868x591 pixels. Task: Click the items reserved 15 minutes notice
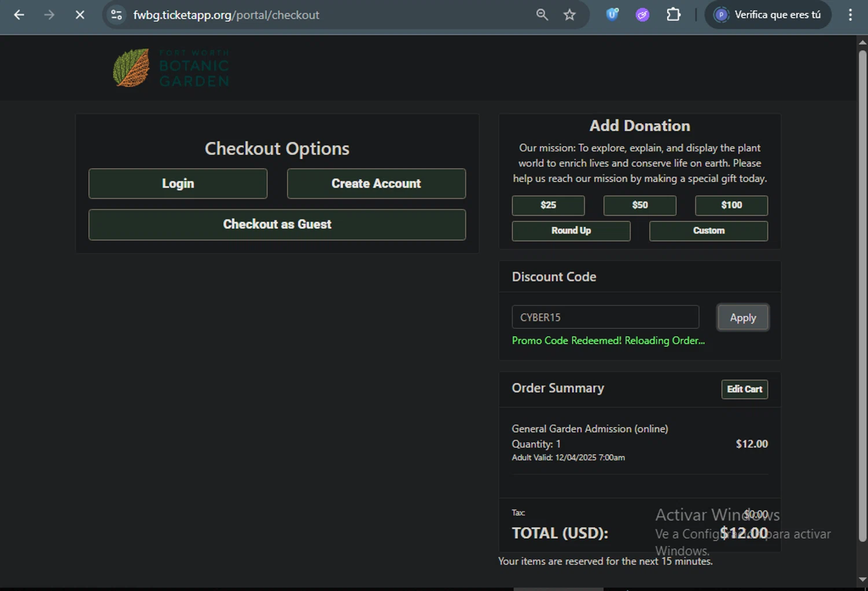click(x=605, y=561)
